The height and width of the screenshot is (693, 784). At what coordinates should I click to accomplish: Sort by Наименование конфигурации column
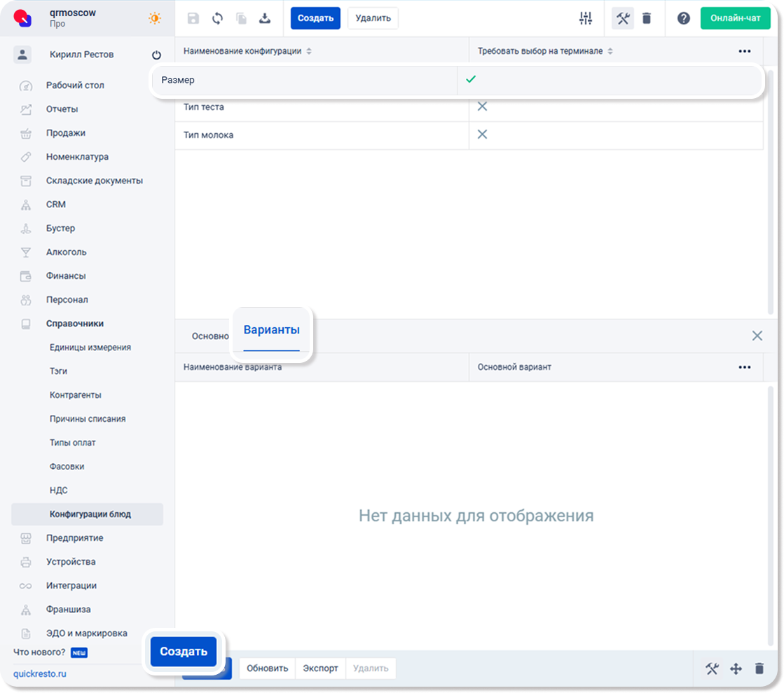pyautogui.click(x=247, y=51)
